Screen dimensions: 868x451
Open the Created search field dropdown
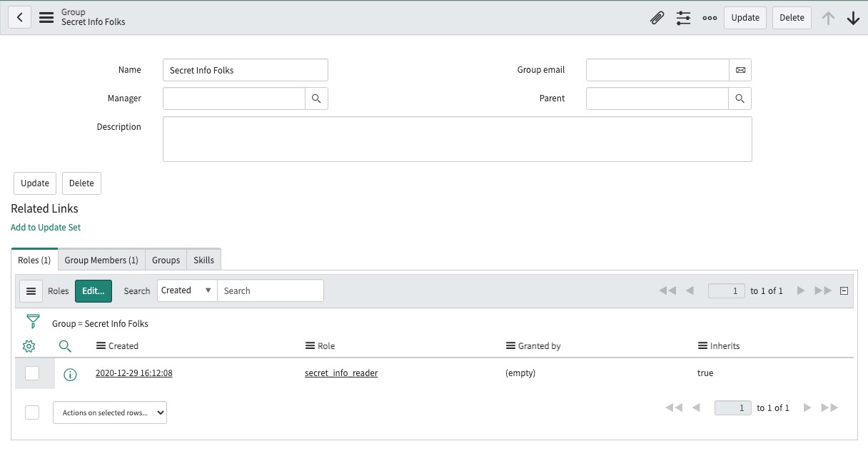point(186,290)
